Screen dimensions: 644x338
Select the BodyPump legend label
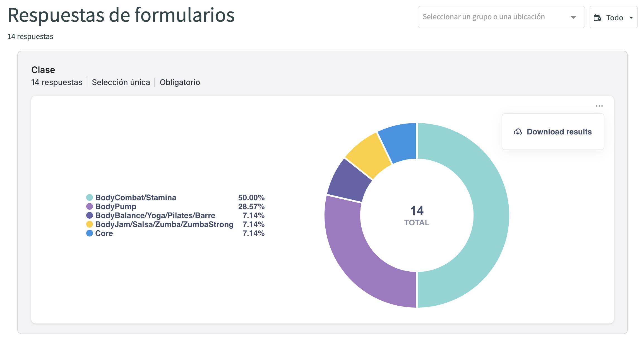(116, 206)
